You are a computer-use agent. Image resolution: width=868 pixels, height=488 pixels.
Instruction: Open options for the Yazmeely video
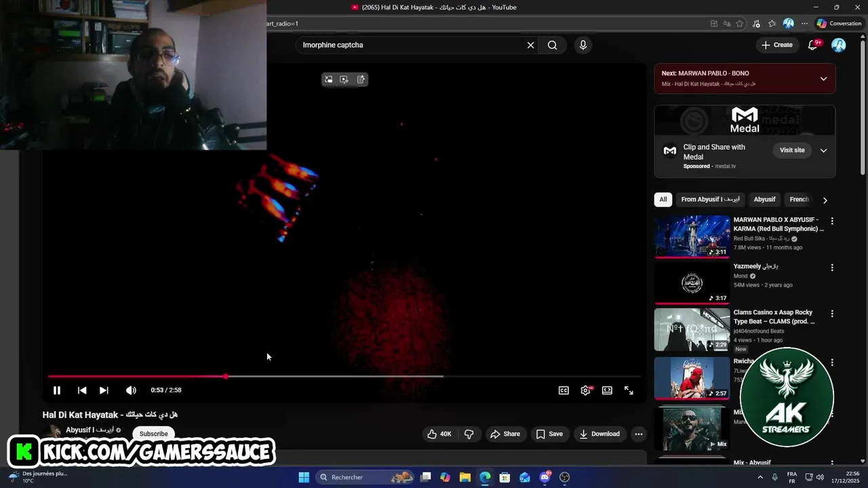point(832,268)
